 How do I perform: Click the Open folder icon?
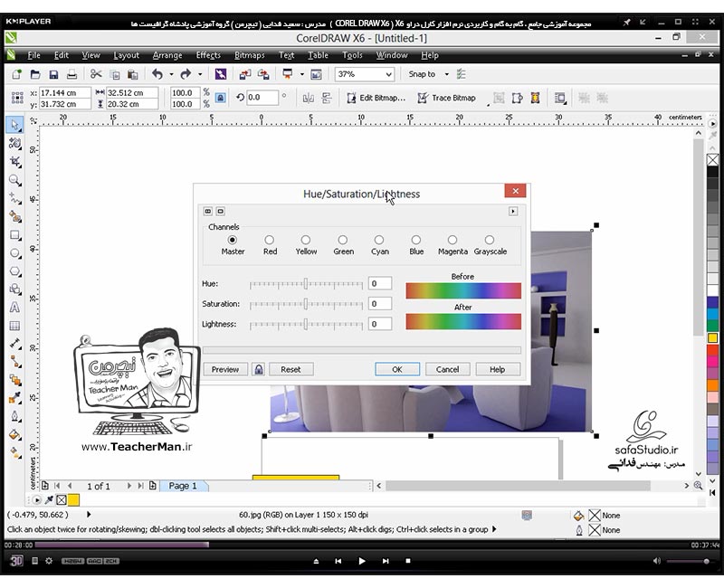coord(35,74)
